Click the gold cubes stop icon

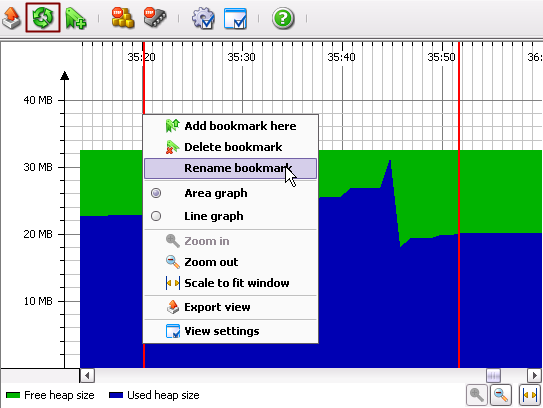click(123, 18)
